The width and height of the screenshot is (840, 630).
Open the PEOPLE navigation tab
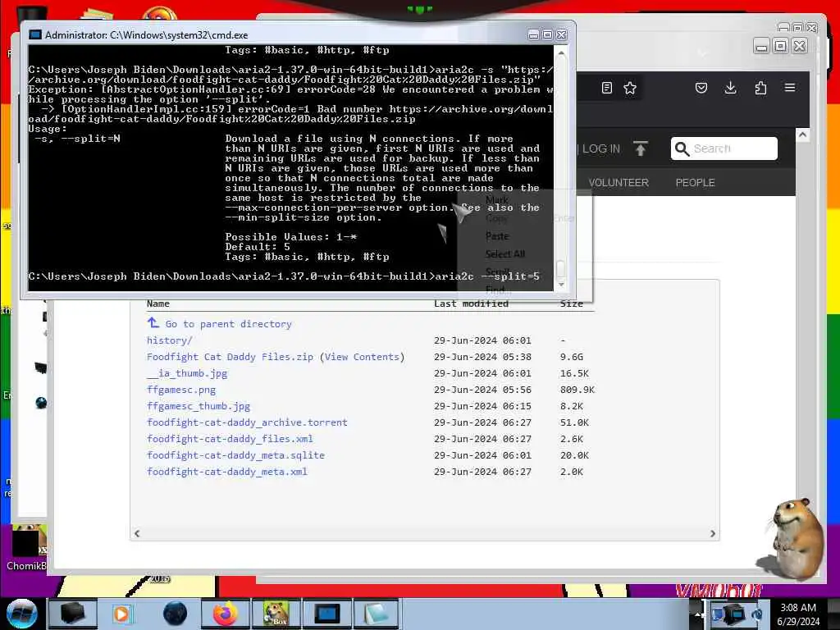point(695,183)
